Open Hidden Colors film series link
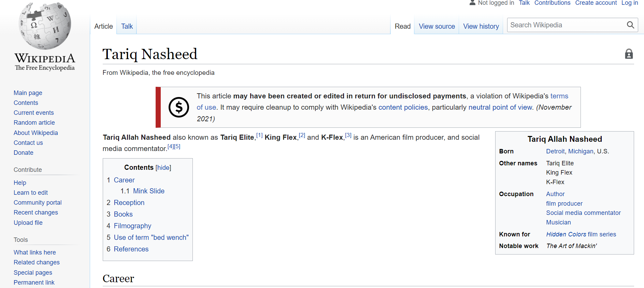 coord(581,234)
